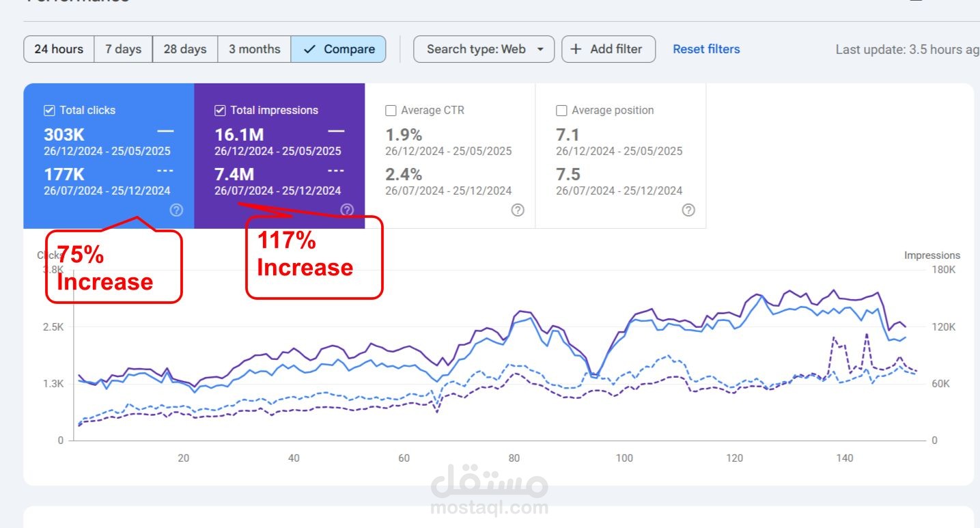Expand the Compare date range options

click(339, 48)
